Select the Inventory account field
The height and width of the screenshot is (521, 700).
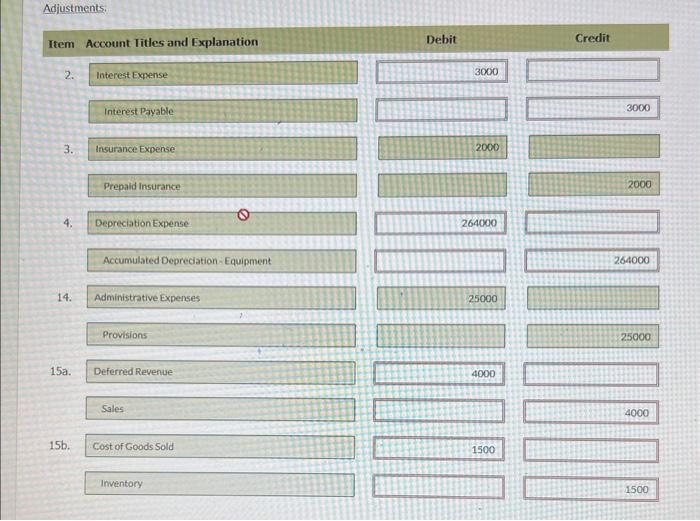pyautogui.click(x=220, y=484)
